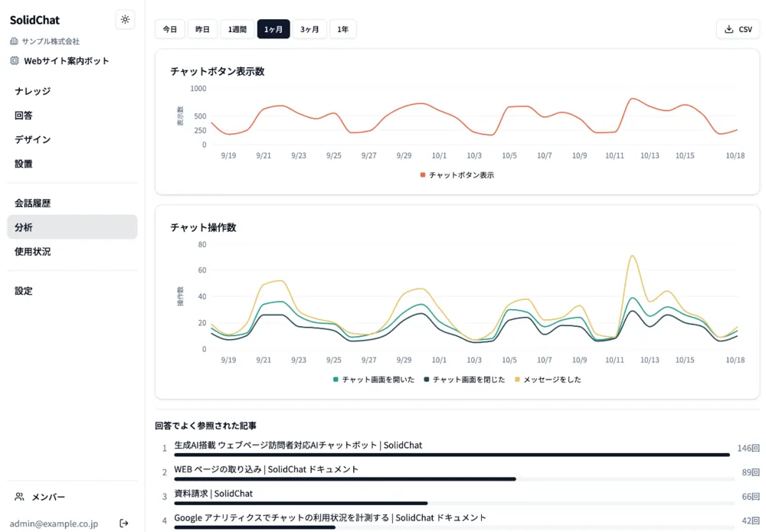This screenshot has width=766, height=532.
Task: Click the 1000 y-axis label
Action: [198, 89]
